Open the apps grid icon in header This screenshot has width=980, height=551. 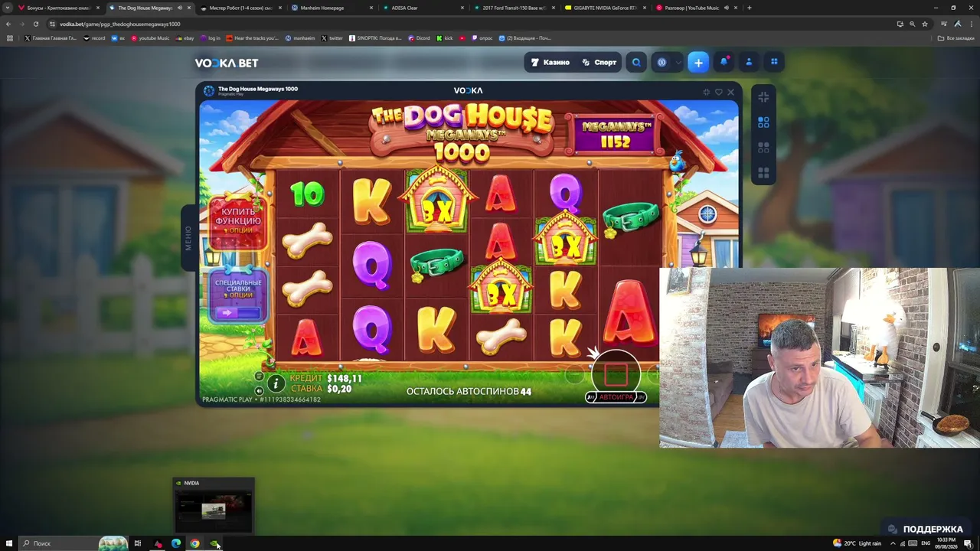(x=774, y=62)
